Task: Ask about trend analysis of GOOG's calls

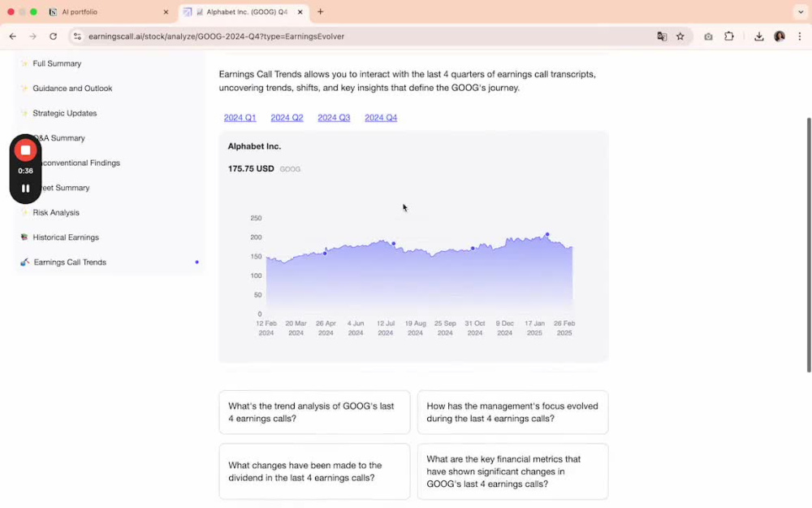Action: (314, 412)
